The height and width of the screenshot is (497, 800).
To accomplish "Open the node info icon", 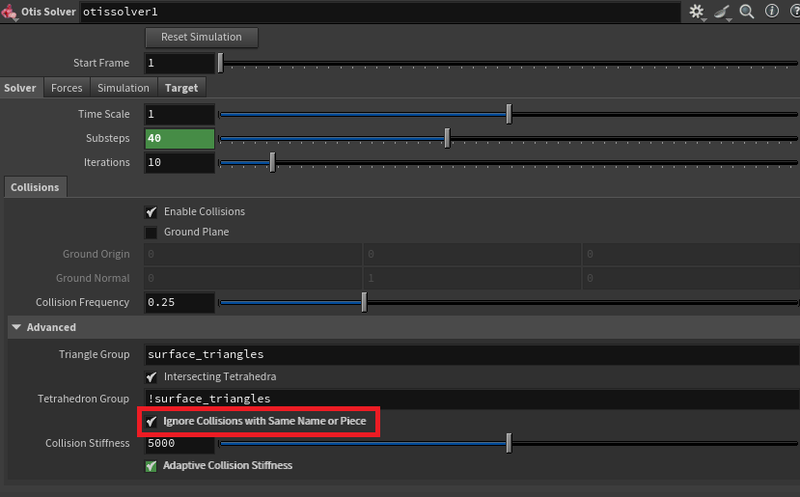I will tap(769, 12).
